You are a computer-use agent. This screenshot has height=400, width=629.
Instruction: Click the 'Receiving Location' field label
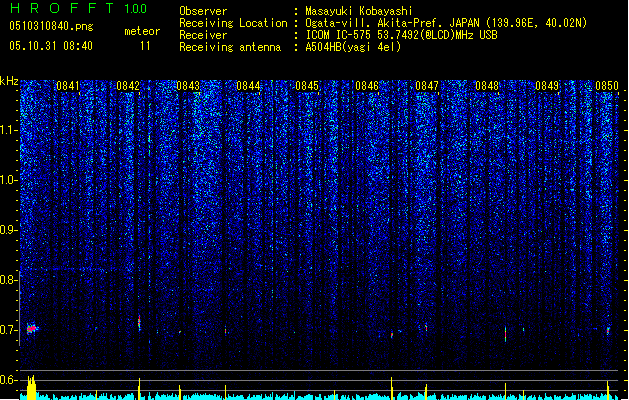click(x=233, y=23)
